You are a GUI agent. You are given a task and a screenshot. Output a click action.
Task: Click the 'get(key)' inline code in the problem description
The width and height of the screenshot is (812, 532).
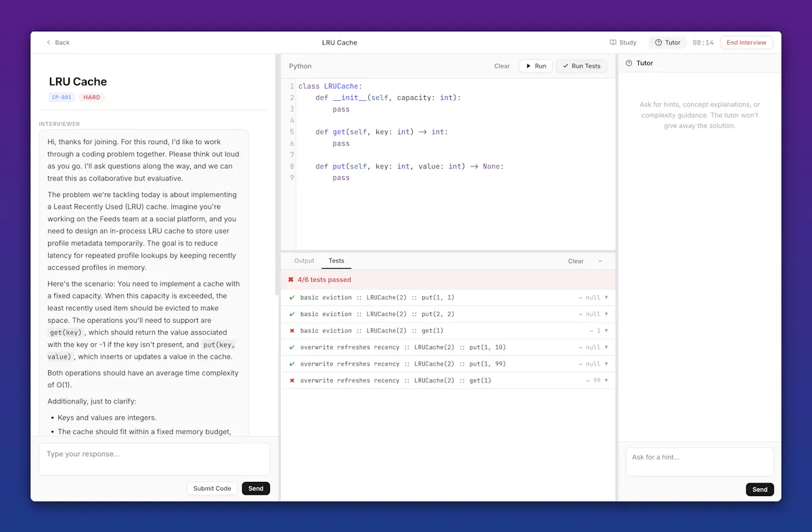point(66,332)
